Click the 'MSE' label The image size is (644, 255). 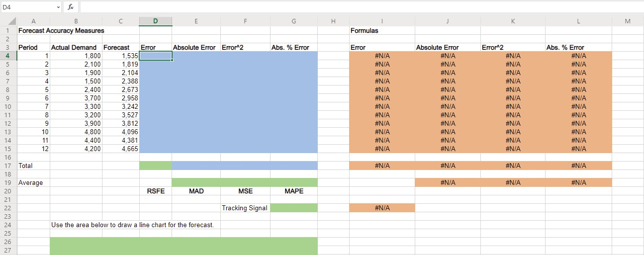click(x=246, y=191)
